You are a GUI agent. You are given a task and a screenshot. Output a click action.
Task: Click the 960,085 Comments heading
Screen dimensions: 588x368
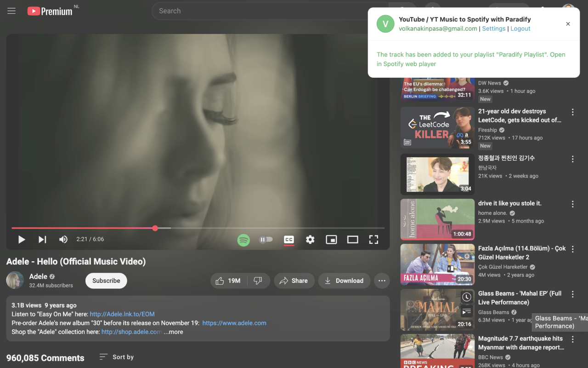point(45,358)
